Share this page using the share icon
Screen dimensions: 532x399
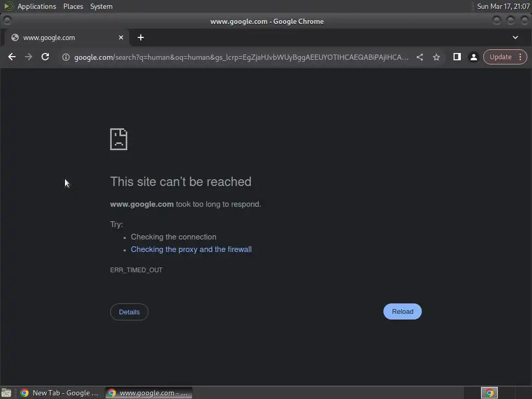pyautogui.click(x=420, y=57)
